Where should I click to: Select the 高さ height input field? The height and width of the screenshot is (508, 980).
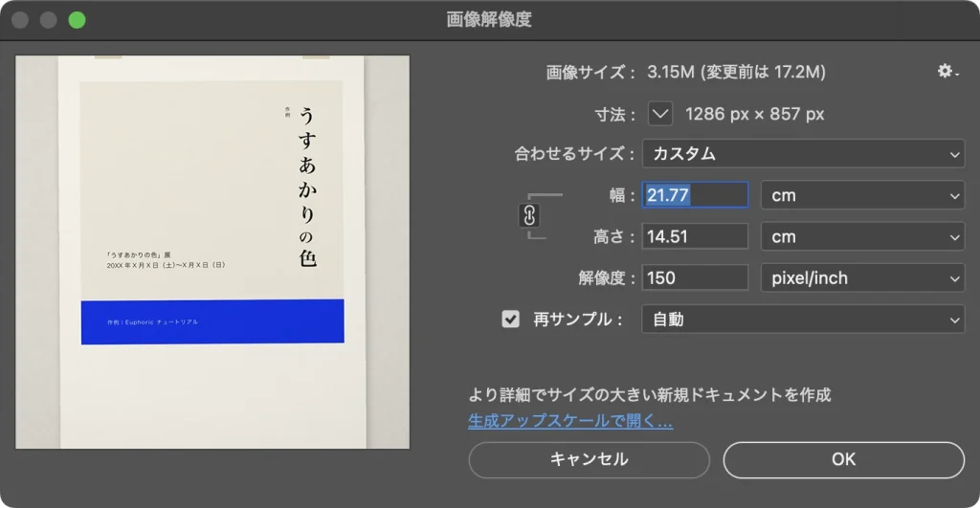click(x=695, y=237)
